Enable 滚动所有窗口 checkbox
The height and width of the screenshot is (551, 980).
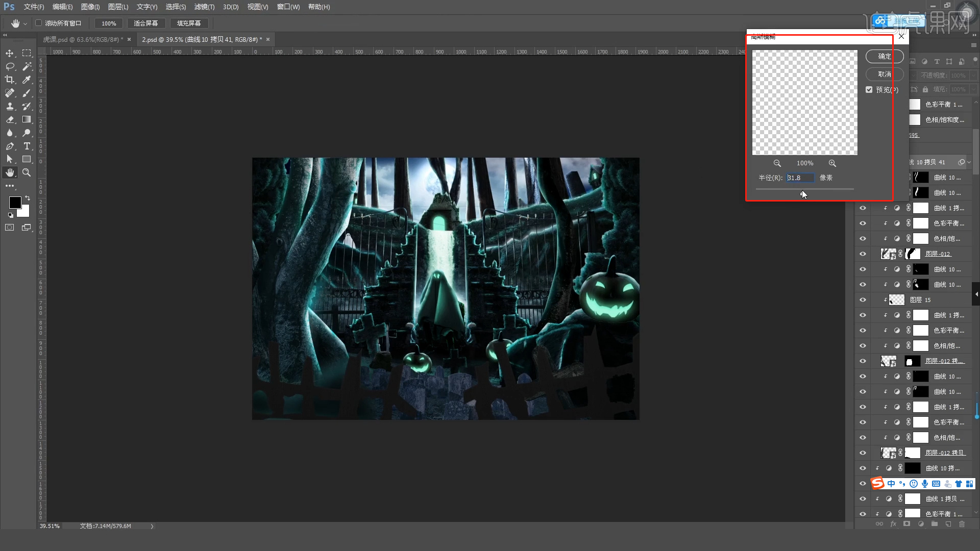coord(39,23)
